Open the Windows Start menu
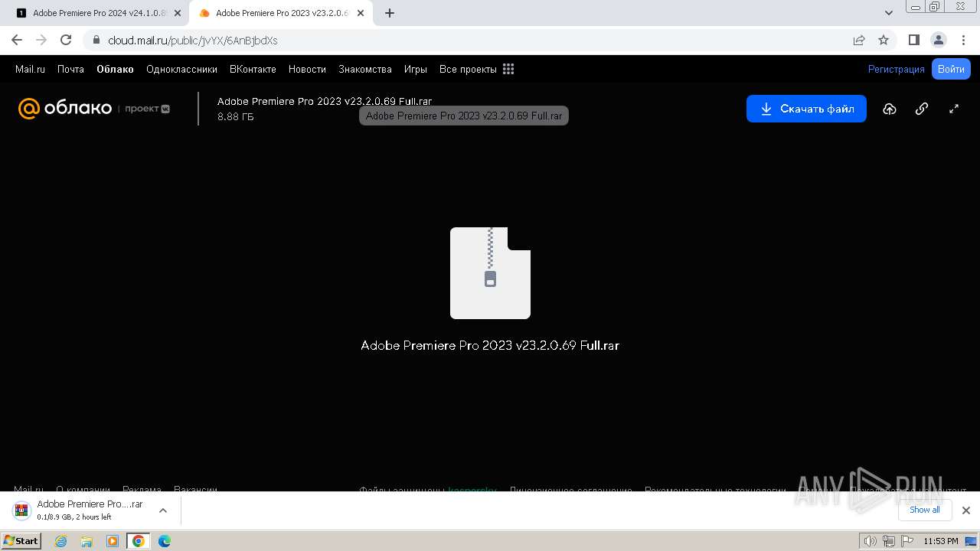The image size is (980, 551). [x=21, y=541]
